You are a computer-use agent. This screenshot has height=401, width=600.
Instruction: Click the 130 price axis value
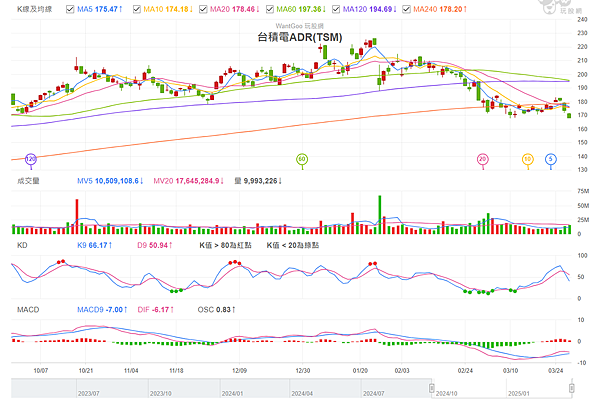pyautogui.click(x=582, y=170)
